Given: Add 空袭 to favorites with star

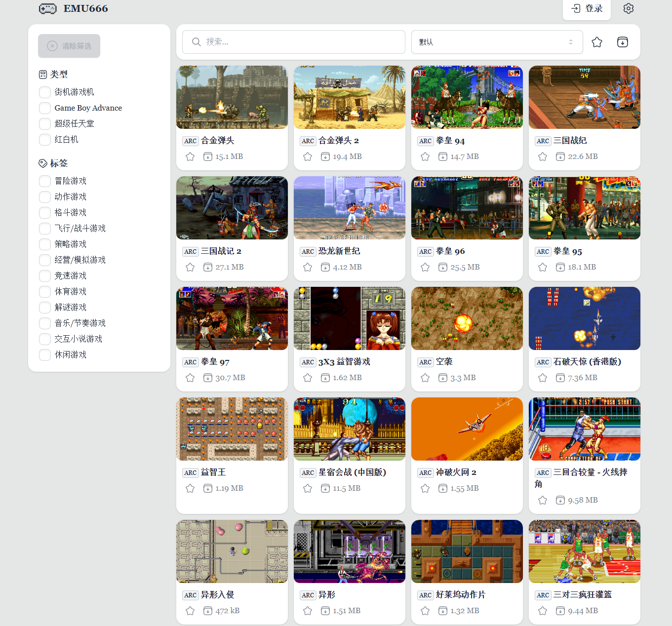Looking at the screenshot, I should point(425,378).
